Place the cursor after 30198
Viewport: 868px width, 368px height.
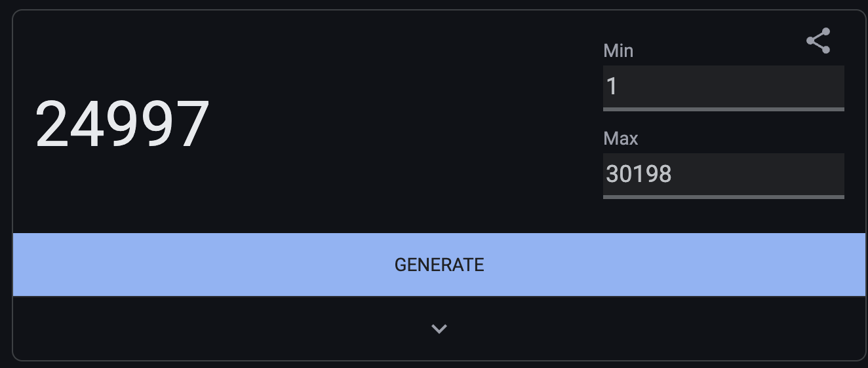pyautogui.click(x=674, y=174)
